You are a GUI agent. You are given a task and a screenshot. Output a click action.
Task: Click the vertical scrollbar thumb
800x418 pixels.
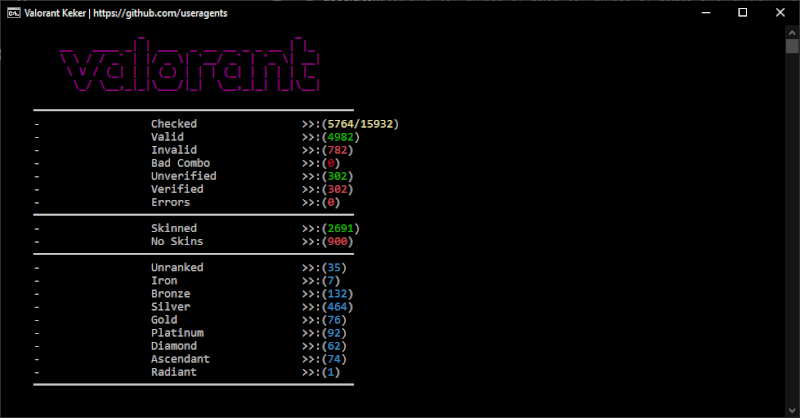(x=792, y=46)
